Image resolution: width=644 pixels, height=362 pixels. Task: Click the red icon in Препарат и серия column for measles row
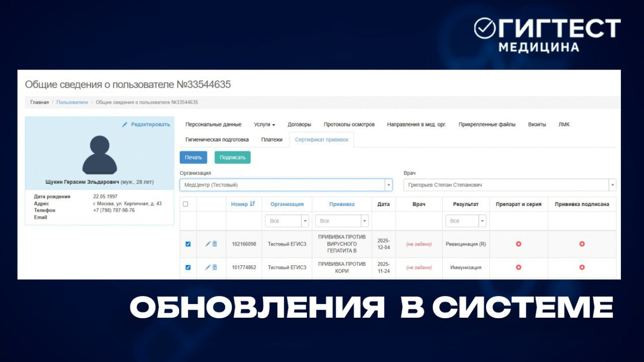[519, 267]
